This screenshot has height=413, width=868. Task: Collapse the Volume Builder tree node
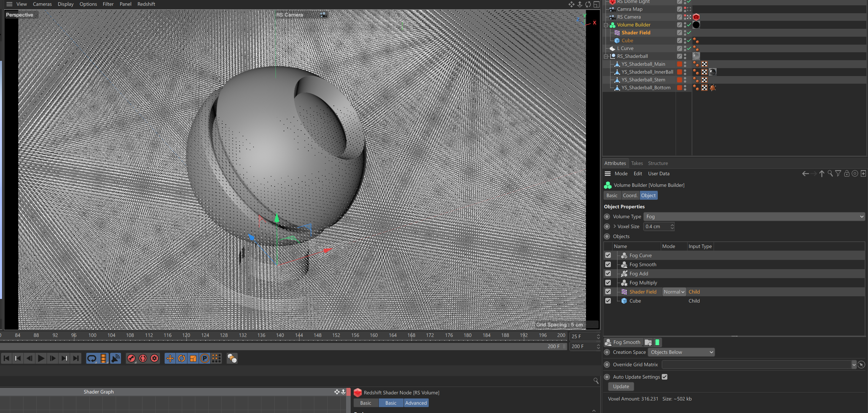coord(606,25)
